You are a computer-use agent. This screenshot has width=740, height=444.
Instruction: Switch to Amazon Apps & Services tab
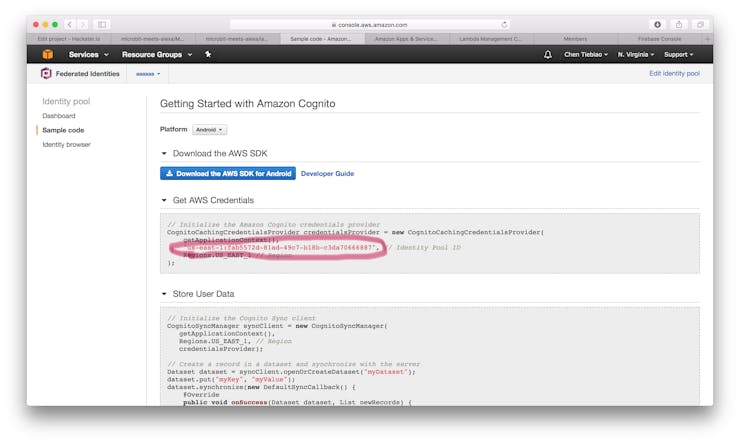(x=406, y=39)
